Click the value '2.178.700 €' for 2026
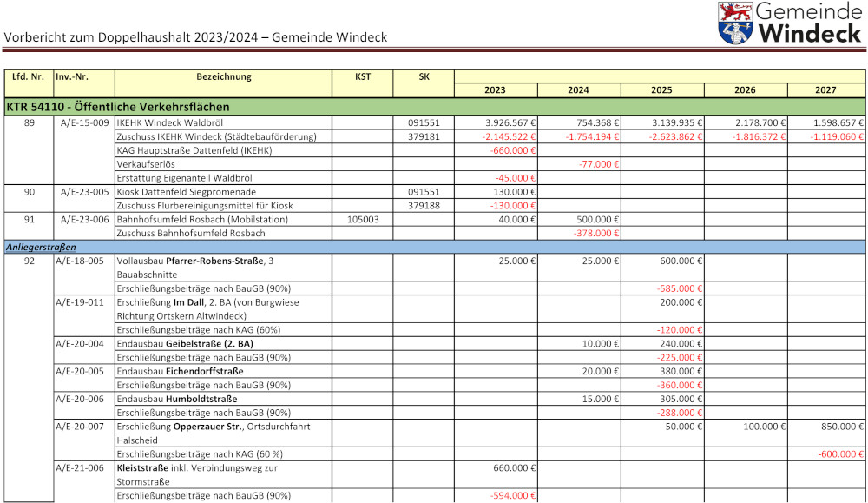Screen dimensions: 868x503 point(760,123)
